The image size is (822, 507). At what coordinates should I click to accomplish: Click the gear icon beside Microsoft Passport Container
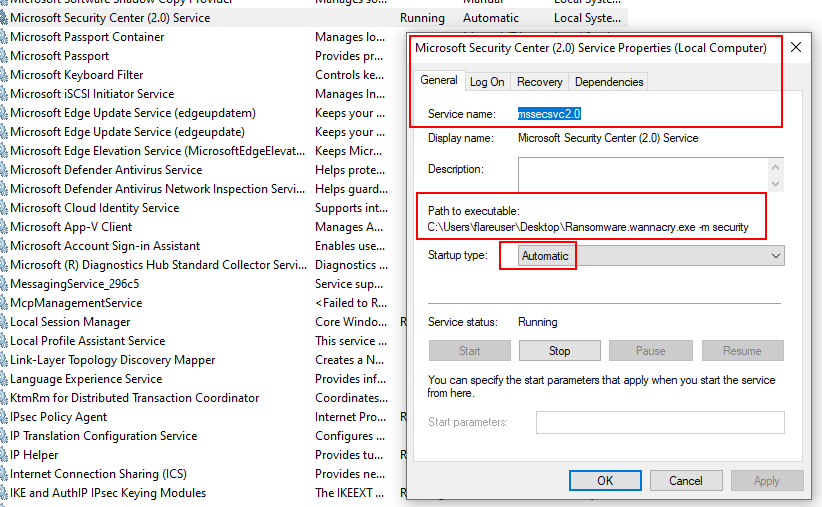pyautogui.click(x=4, y=37)
